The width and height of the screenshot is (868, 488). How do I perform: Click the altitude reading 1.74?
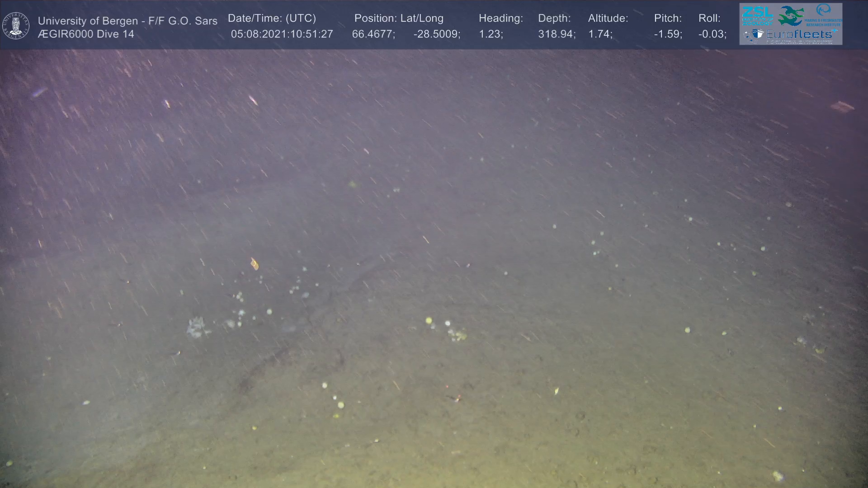600,34
